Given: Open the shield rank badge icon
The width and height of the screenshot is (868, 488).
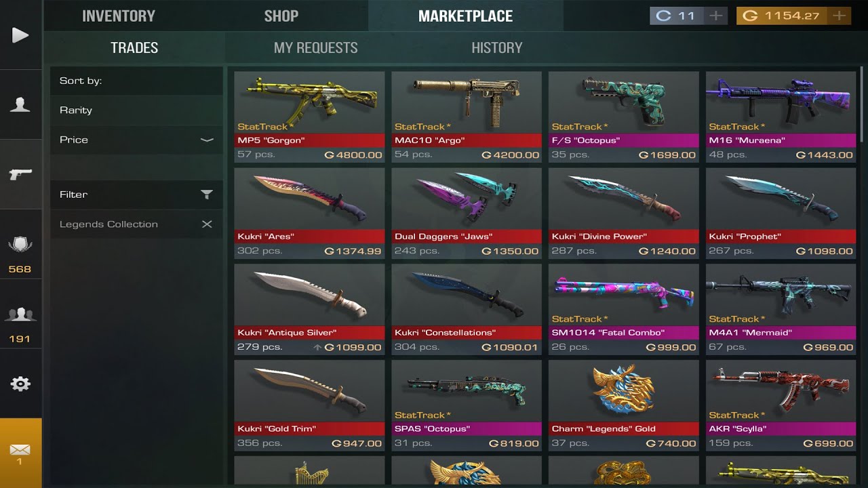Looking at the screenshot, I should [20, 245].
